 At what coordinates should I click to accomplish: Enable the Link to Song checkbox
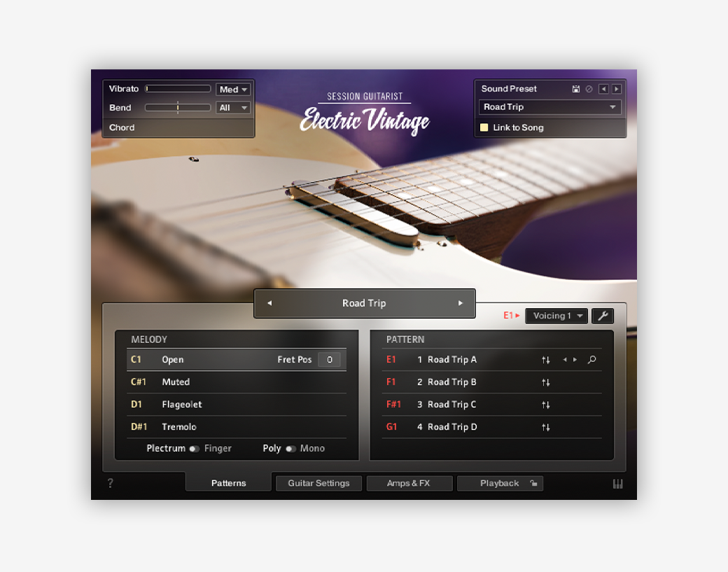[x=484, y=127]
